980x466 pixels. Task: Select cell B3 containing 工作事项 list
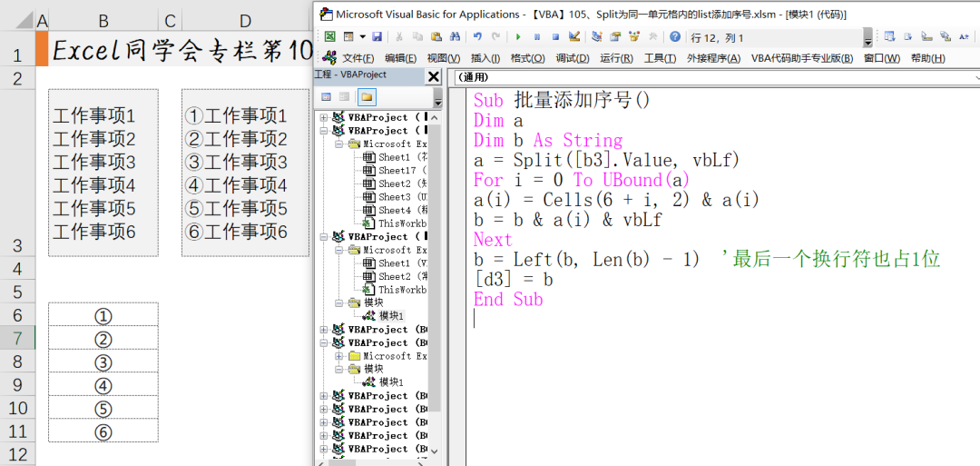pos(103,173)
